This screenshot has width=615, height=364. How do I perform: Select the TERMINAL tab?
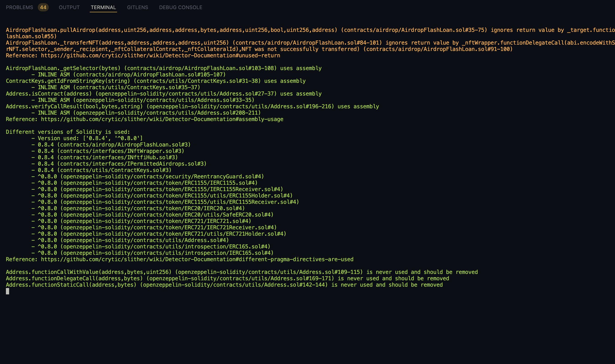(103, 7)
